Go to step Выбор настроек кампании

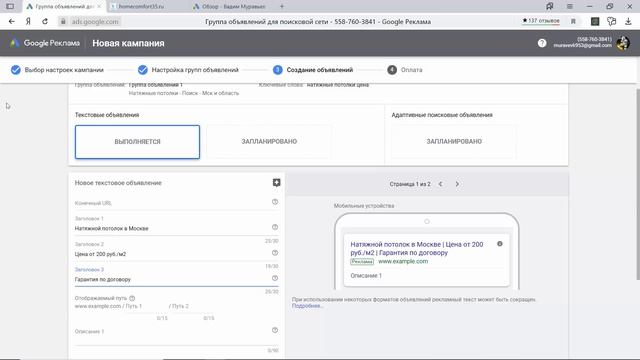57,70
